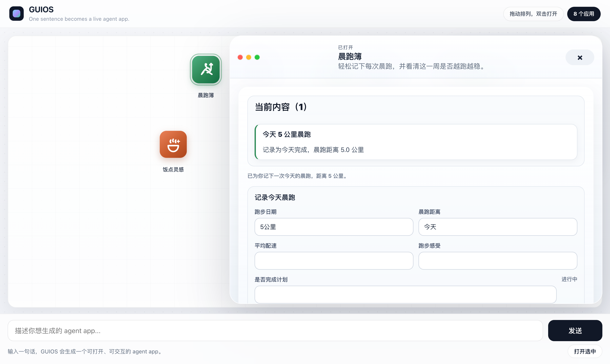Open the 晨跑簿 running app icon

pyautogui.click(x=206, y=69)
